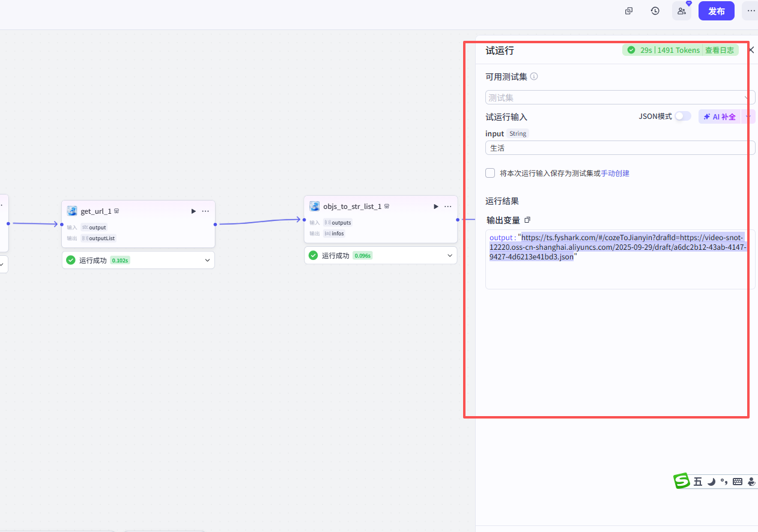Viewport: 758px width, 532px height.
Task: Run the objs_to_str_list_1 node play icon
Action: pos(435,207)
